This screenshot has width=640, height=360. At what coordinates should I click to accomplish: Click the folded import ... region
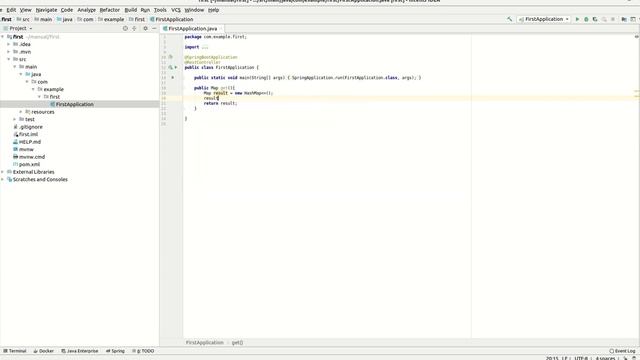[204, 47]
